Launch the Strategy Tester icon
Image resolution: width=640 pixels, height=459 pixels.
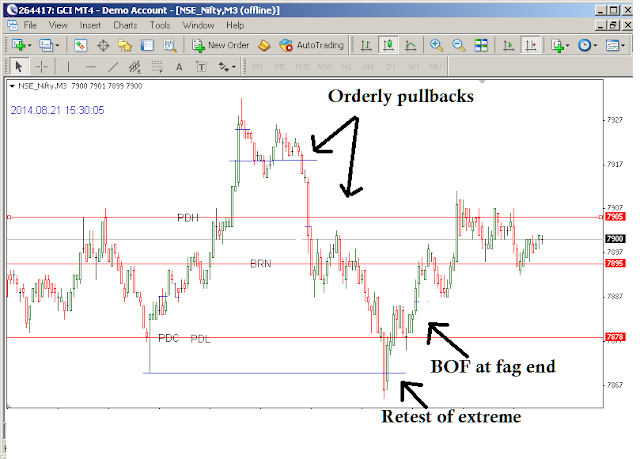pos(170,45)
